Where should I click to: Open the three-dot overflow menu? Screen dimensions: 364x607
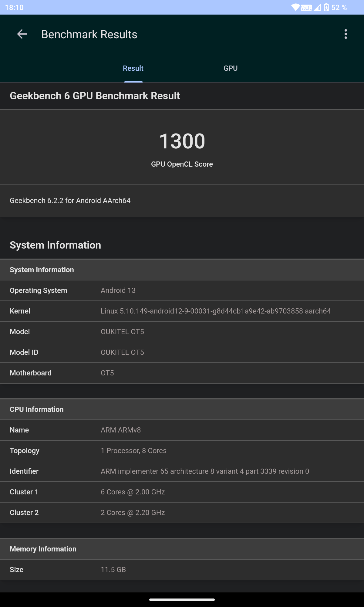coord(345,34)
